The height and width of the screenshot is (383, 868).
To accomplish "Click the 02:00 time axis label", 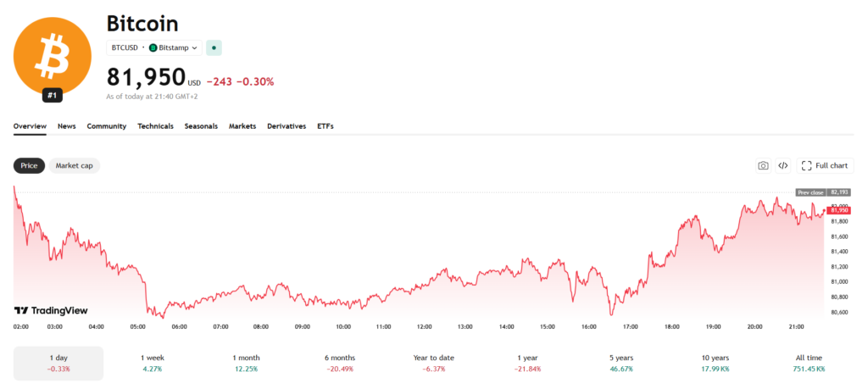I will click(x=21, y=327).
